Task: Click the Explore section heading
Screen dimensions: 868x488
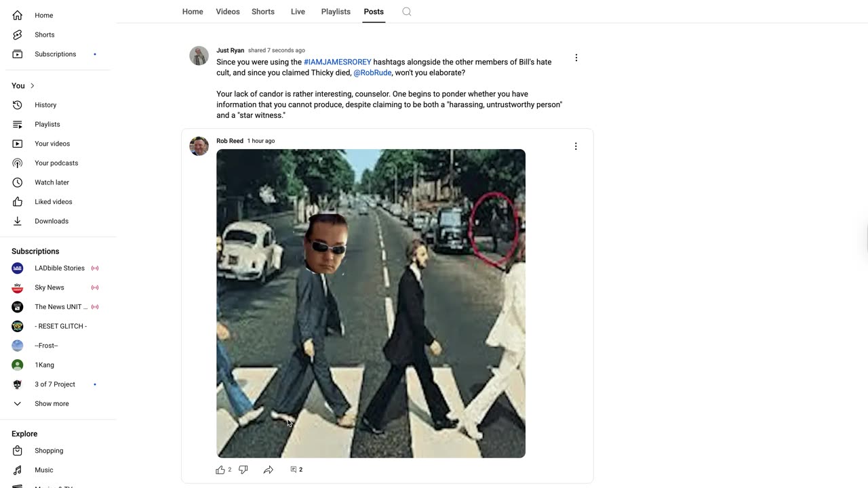Action: pos(24,434)
